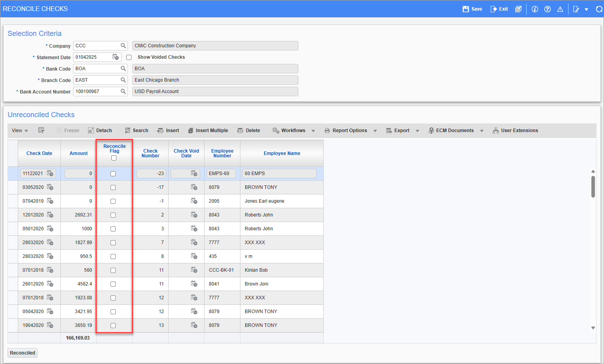Click Detach in table toolbar
This screenshot has width=604, height=364.
tap(100, 131)
